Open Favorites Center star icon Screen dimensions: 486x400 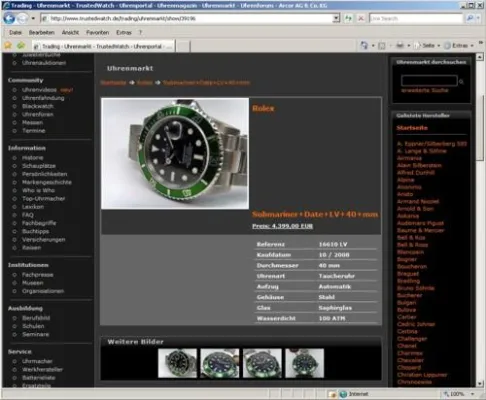point(8,45)
